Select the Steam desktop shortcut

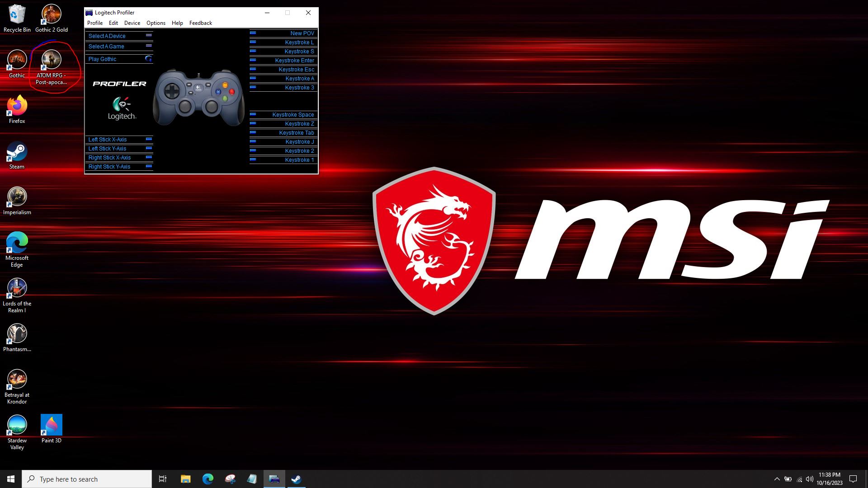pos(17,155)
